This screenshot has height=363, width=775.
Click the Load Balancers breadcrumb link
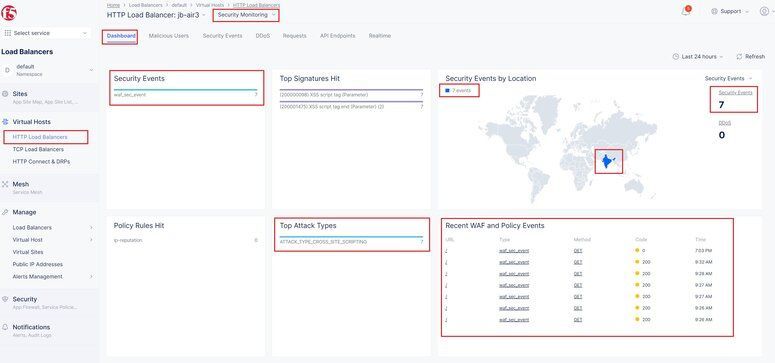[145, 5]
